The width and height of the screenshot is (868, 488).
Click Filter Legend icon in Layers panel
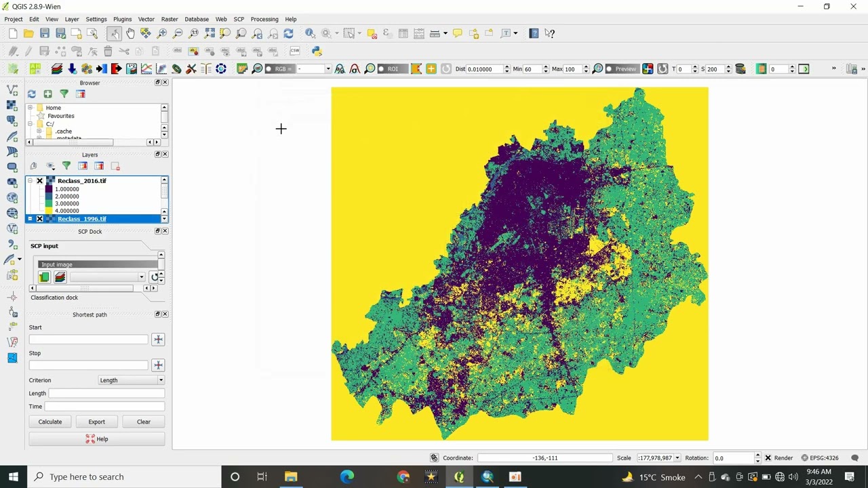[x=66, y=166]
